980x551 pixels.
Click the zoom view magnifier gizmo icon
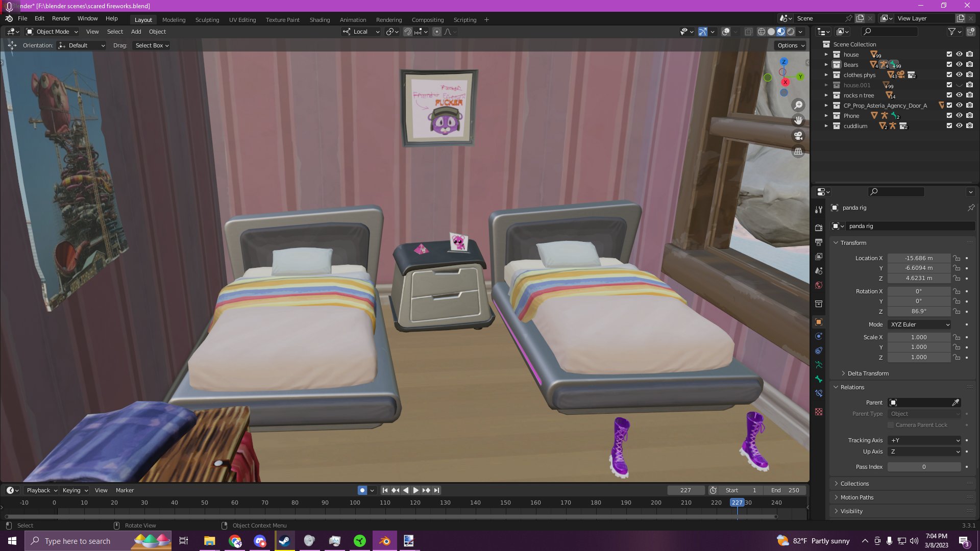(x=798, y=105)
